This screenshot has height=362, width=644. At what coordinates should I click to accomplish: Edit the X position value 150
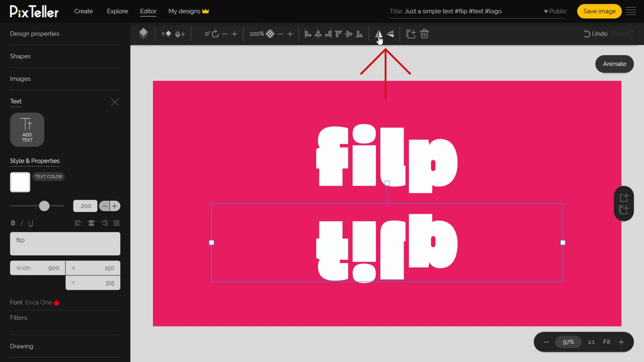pos(93,268)
